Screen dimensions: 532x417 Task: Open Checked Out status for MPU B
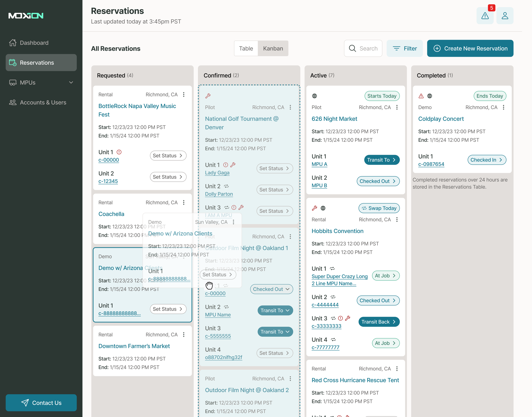tap(378, 181)
